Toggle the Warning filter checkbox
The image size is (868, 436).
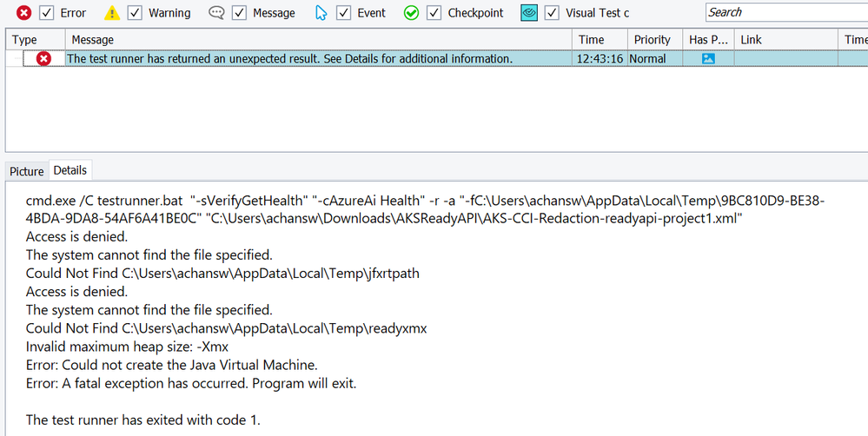coord(135,13)
